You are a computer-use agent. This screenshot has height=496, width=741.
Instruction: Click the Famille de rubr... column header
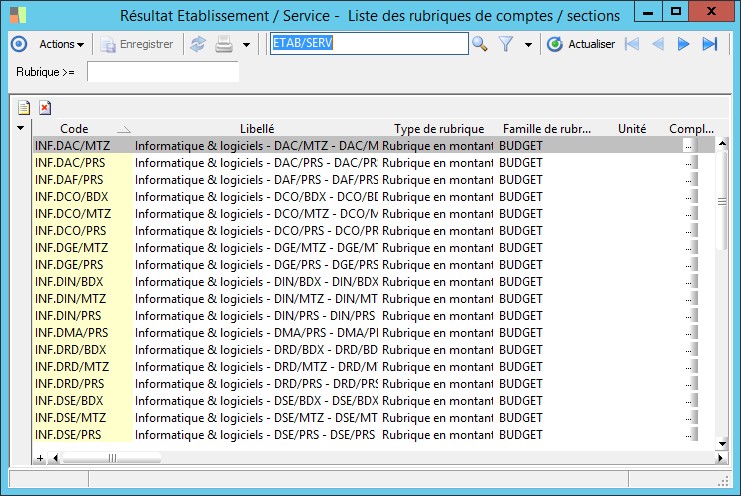[x=547, y=128]
